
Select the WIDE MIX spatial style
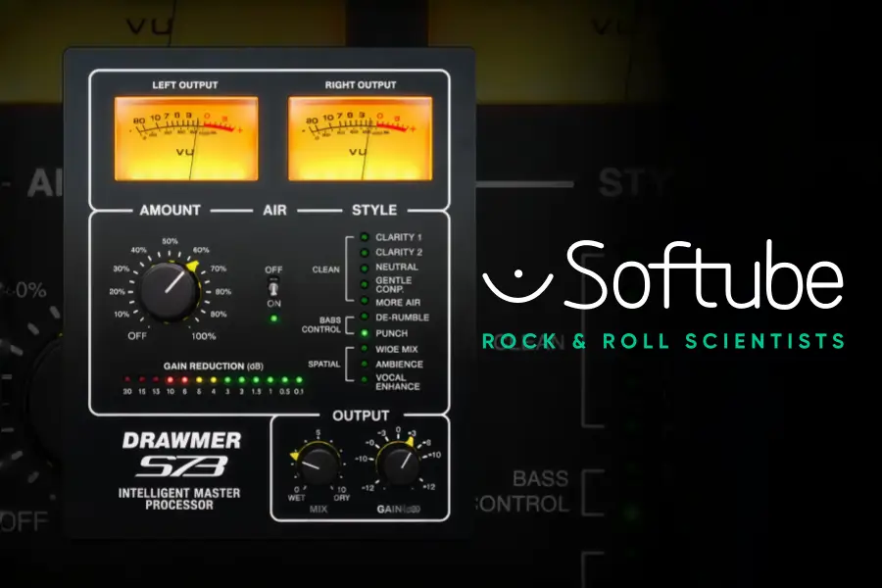[x=364, y=348]
